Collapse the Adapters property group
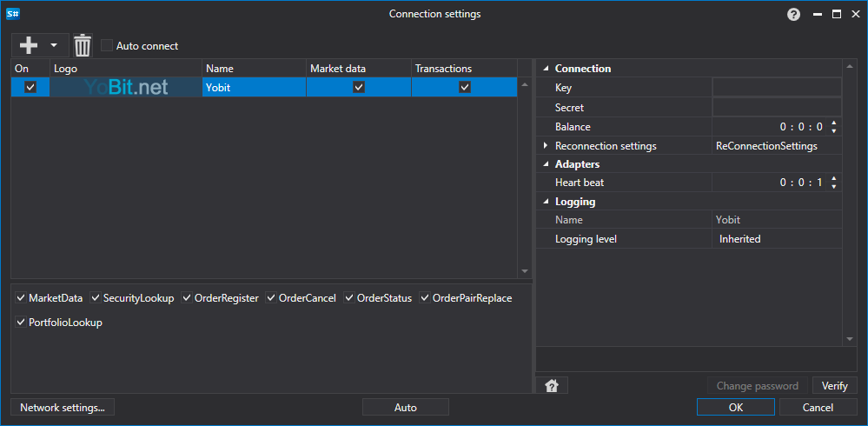The height and width of the screenshot is (426, 868). point(546,164)
